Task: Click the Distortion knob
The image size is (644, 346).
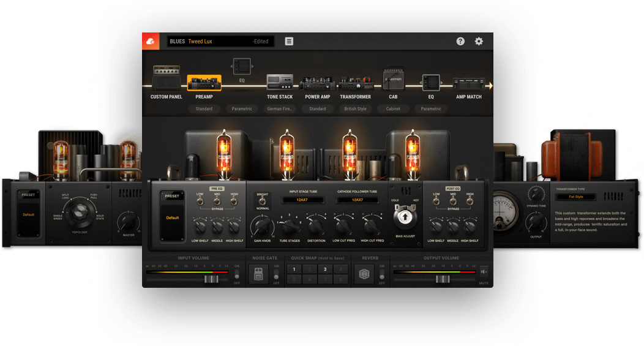Action: [316, 226]
